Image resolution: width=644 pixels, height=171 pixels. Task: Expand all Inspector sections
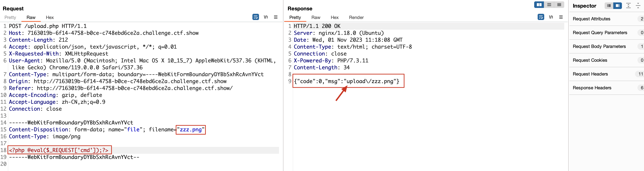pos(628,6)
